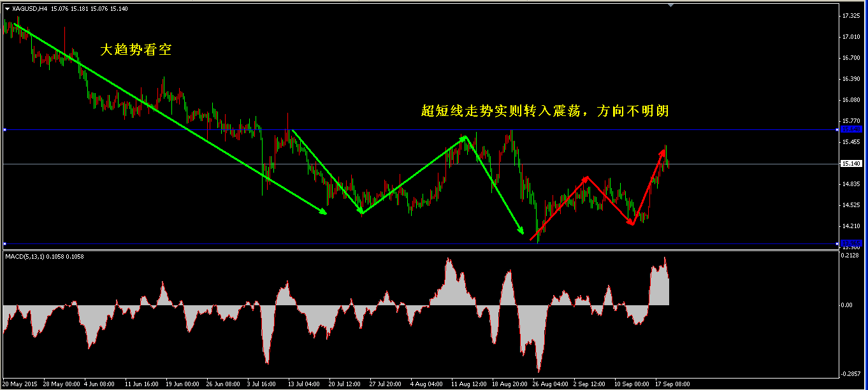Select the left handle of the lower blue line
This screenshot has height=390, width=868.
[x=4, y=243]
